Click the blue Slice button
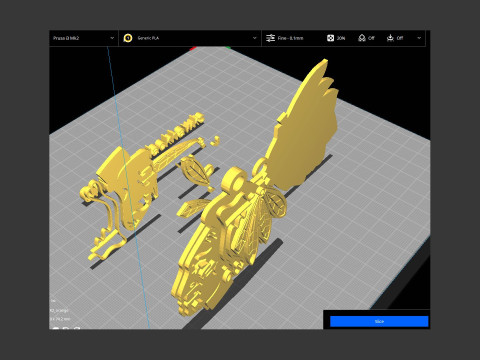480x360 pixels. (379, 321)
